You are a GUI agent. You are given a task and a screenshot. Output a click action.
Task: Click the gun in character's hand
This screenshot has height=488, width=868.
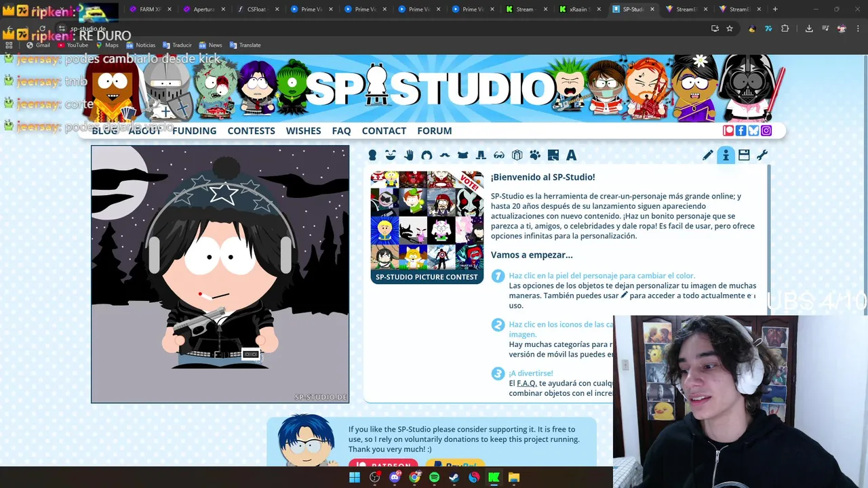(198, 322)
